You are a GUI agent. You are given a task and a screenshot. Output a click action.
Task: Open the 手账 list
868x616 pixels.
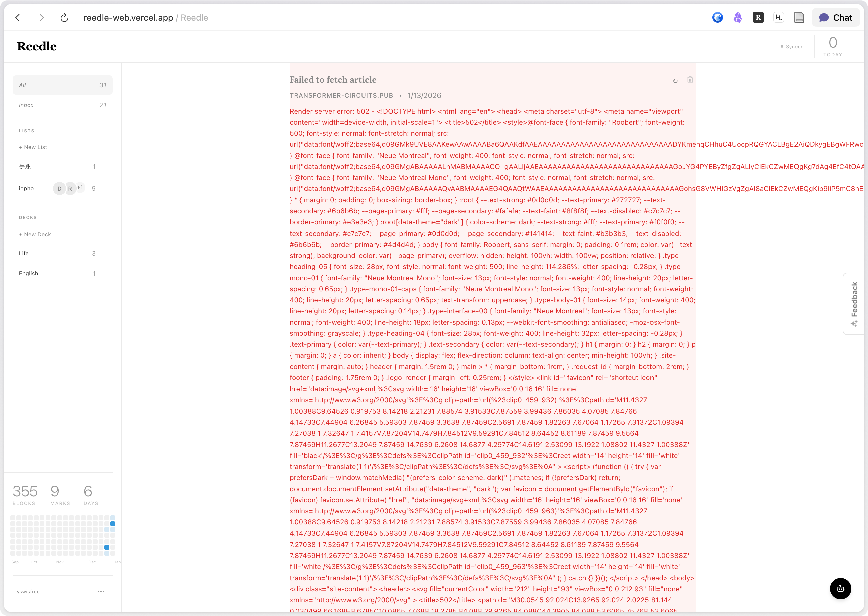(x=58, y=166)
